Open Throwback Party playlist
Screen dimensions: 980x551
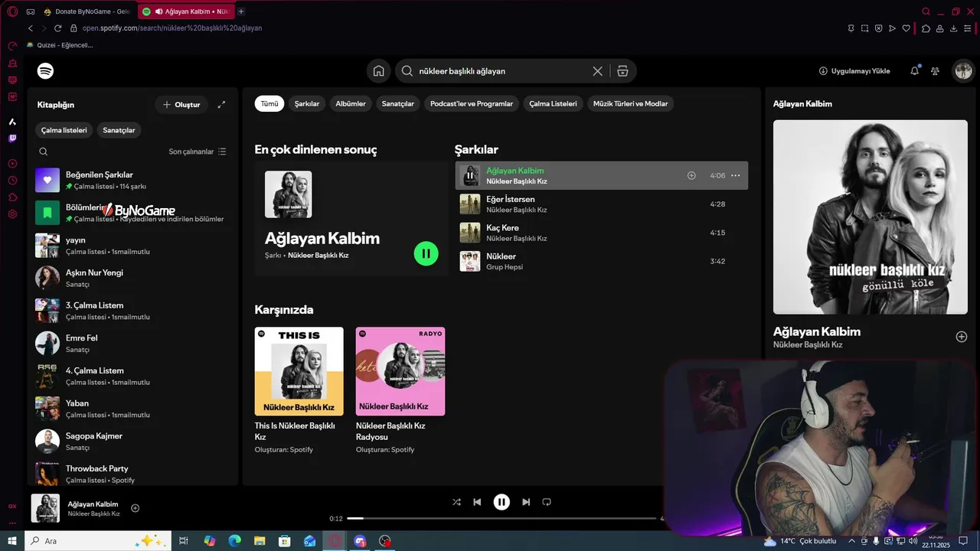[x=133, y=474]
